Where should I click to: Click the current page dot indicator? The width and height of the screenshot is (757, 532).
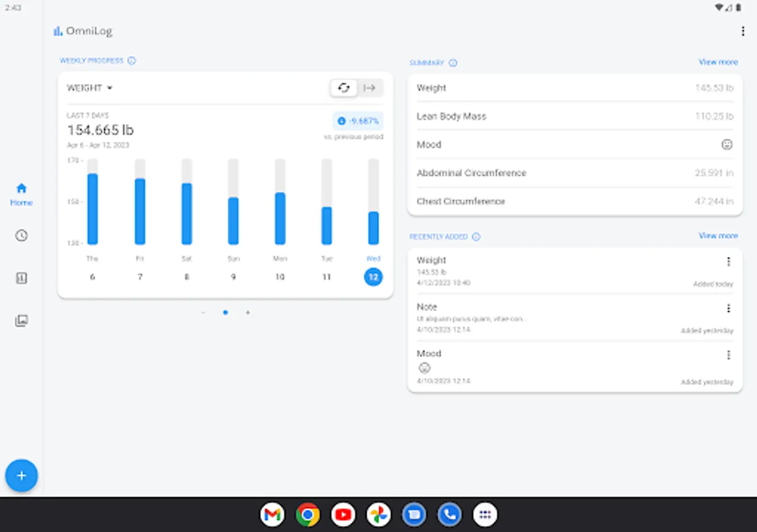(225, 313)
